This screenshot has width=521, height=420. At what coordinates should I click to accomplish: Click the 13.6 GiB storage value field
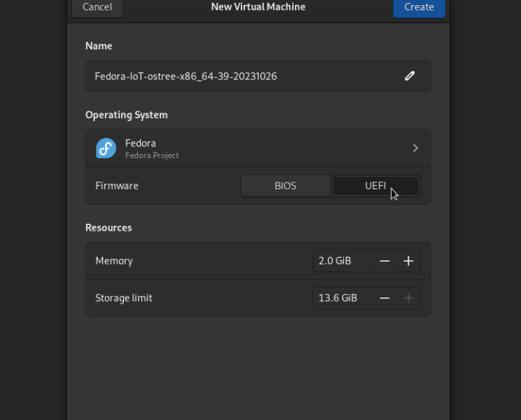pos(342,298)
